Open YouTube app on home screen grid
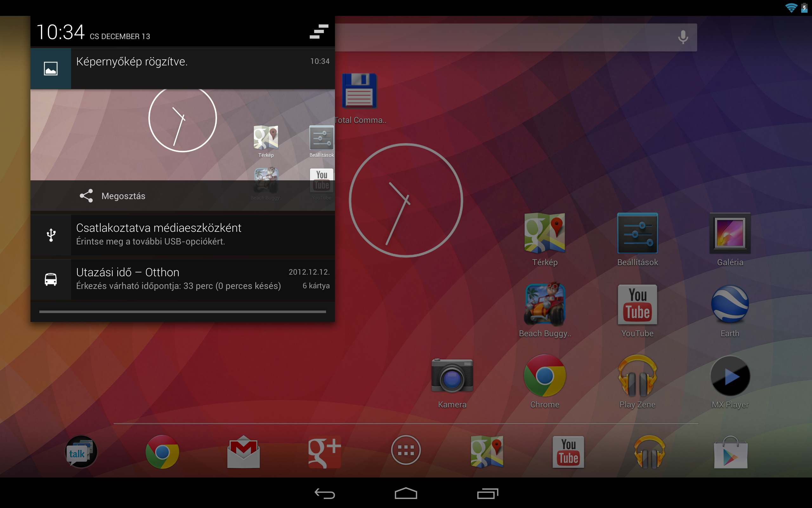Image resolution: width=812 pixels, height=508 pixels. (638, 310)
